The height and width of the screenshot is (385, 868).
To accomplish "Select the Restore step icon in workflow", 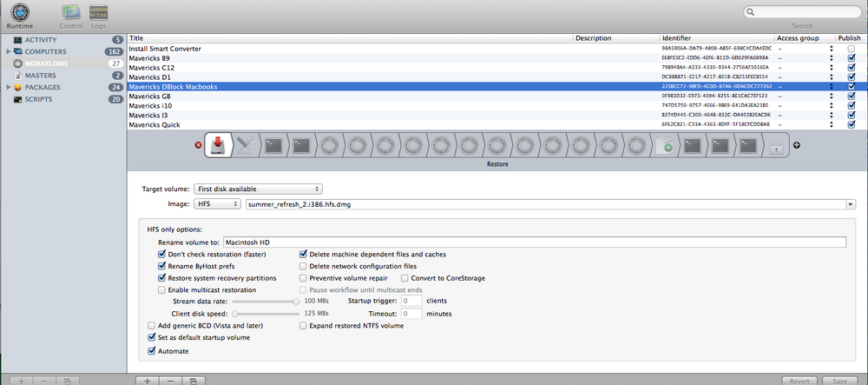I will coord(218,145).
